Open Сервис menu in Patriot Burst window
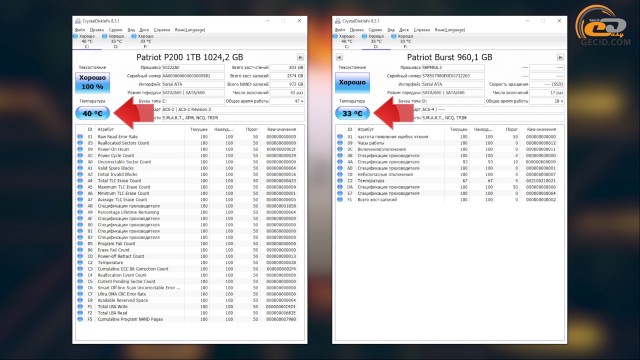The image size is (640, 360). 376,30
